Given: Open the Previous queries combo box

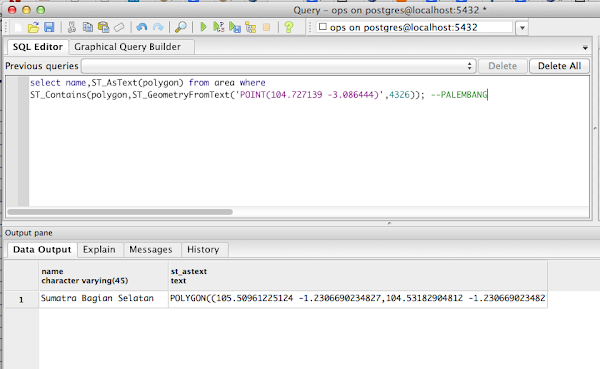Looking at the screenshot, I should click(x=279, y=66).
